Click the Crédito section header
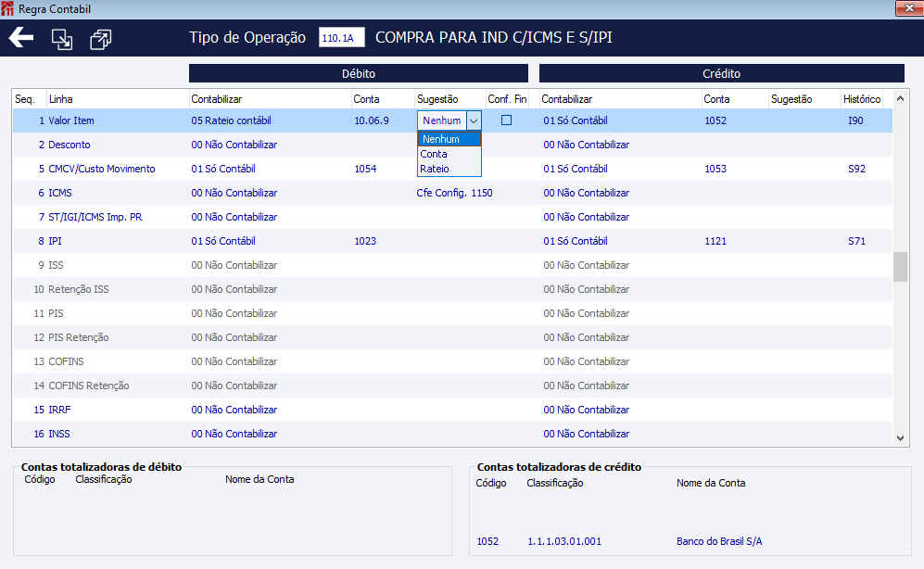Screen dimensions: 924x569 coord(721,73)
